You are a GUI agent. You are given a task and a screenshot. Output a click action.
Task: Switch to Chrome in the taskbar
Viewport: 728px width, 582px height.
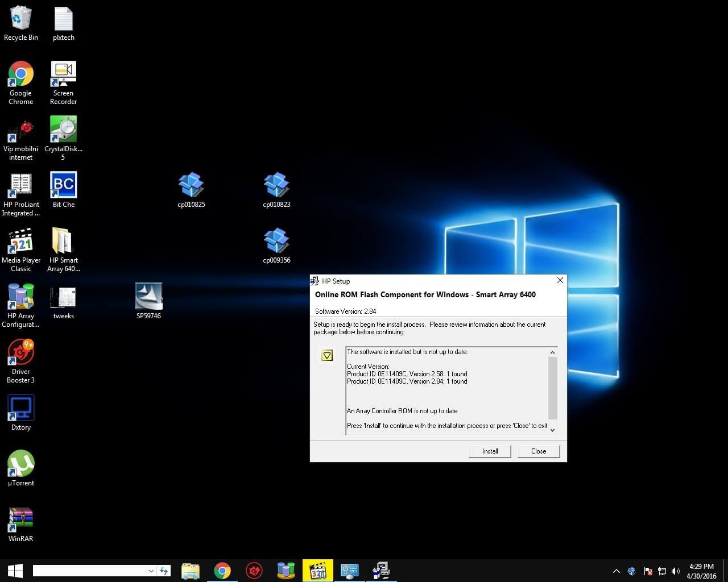(222, 571)
